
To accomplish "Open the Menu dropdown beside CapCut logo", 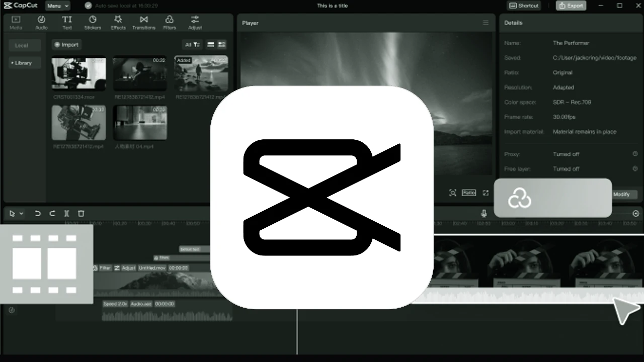I will 58,6.
